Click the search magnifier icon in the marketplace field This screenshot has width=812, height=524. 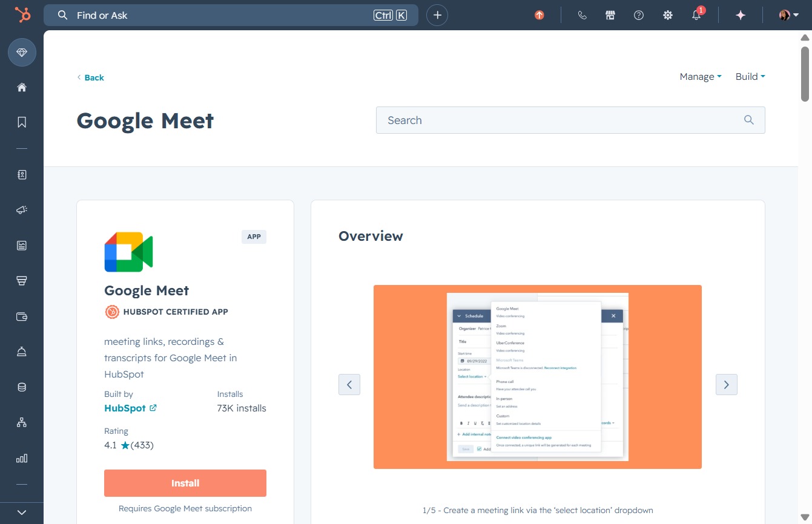pyautogui.click(x=749, y=120)
